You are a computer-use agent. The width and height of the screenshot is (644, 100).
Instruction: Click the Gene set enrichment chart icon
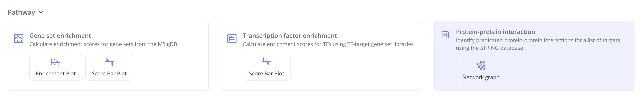pos(19,39)
